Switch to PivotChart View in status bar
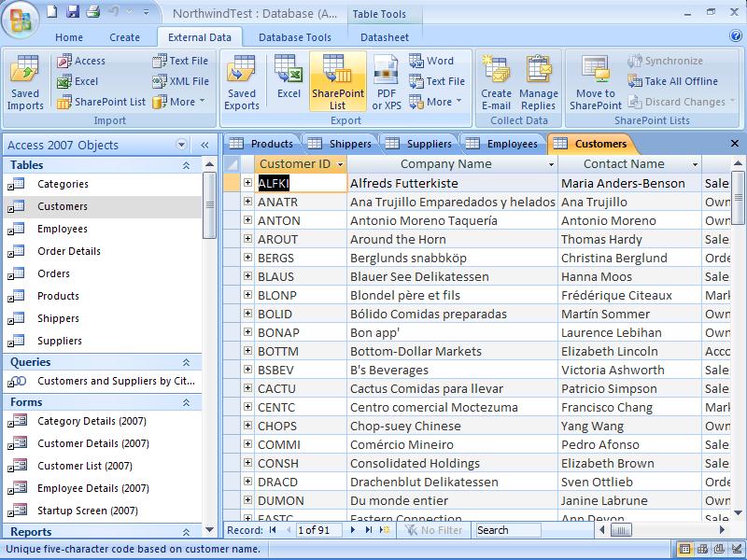This screenshot has width=747, height=560. point(719,549)
